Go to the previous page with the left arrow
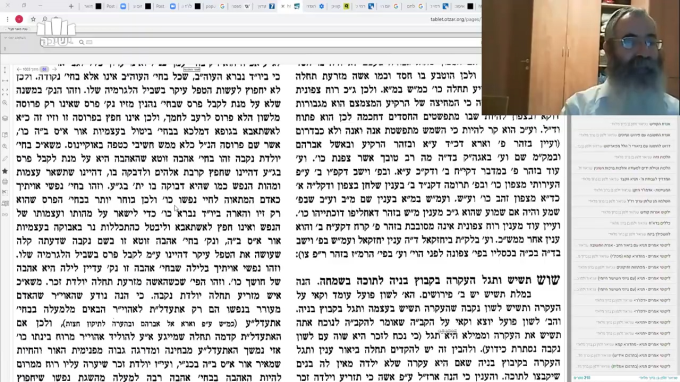 [x=19, y=69]
